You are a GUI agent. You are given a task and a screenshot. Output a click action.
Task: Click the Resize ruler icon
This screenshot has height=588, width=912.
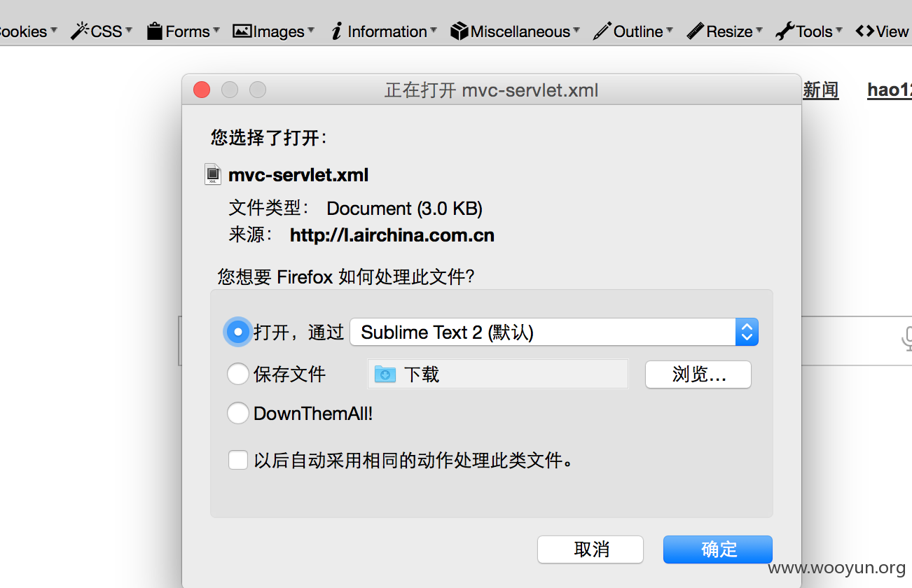(x=695, y=31)
